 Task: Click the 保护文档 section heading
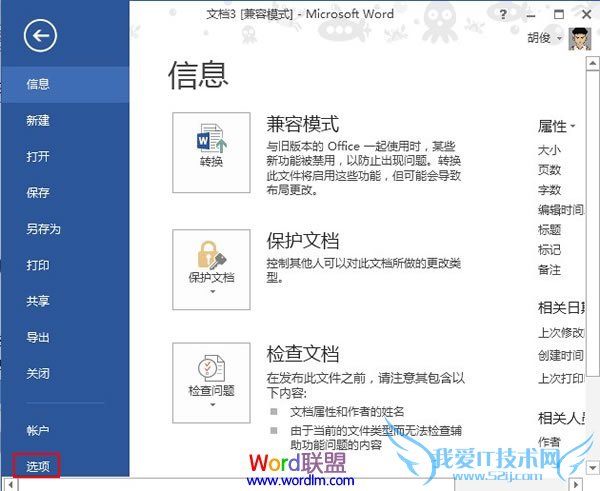point(303,241)
